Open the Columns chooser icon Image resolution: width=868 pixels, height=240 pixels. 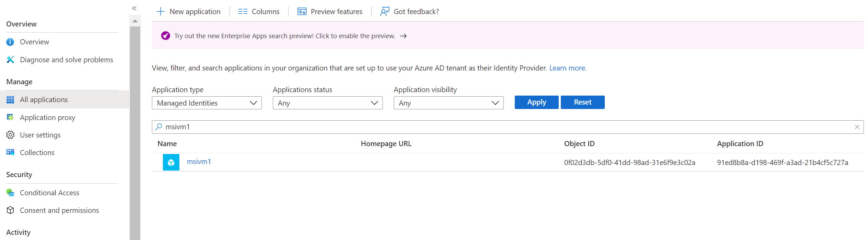point(243,12)
